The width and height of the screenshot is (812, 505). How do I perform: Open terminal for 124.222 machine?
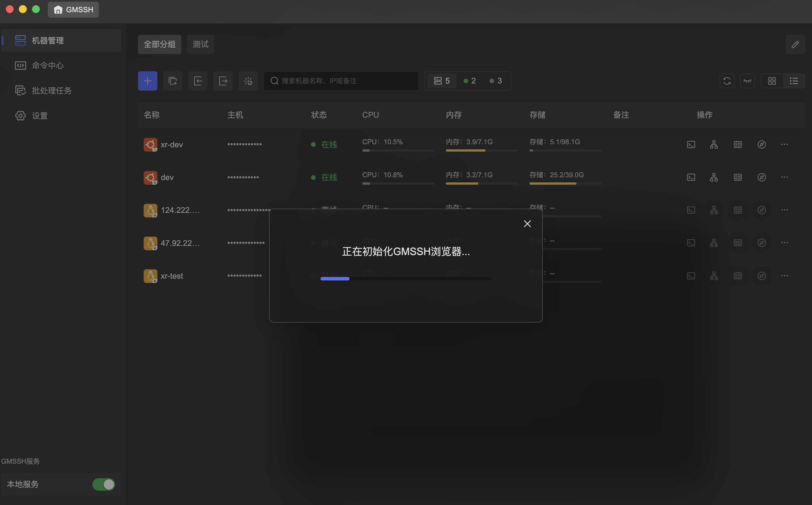coord(691,210)
